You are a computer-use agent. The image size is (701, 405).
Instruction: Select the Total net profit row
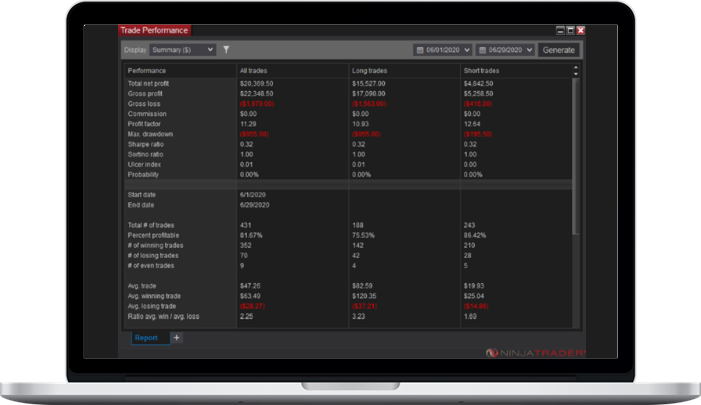point(150,83)
